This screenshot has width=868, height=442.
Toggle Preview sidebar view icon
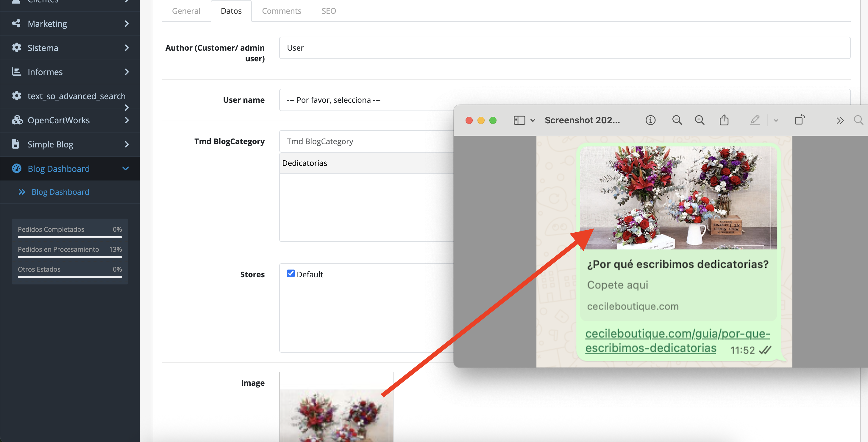point(519,120)
